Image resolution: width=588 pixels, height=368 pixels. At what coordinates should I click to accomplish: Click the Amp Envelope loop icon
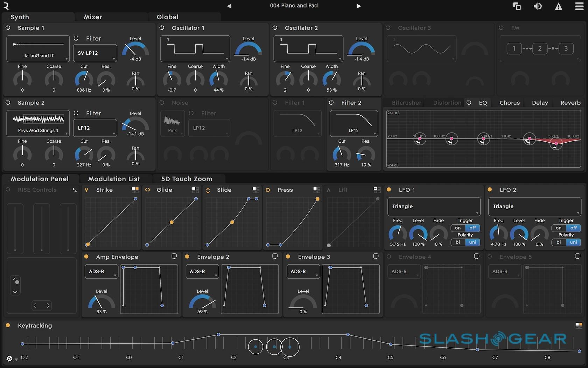174,257
